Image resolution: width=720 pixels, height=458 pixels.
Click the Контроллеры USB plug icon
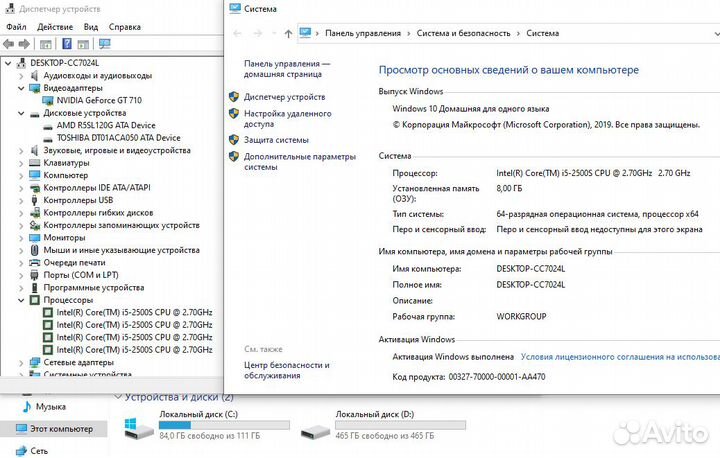click(34, 200)
